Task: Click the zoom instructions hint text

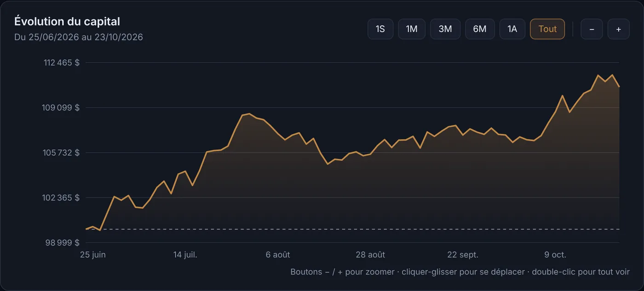Action: 460,272
